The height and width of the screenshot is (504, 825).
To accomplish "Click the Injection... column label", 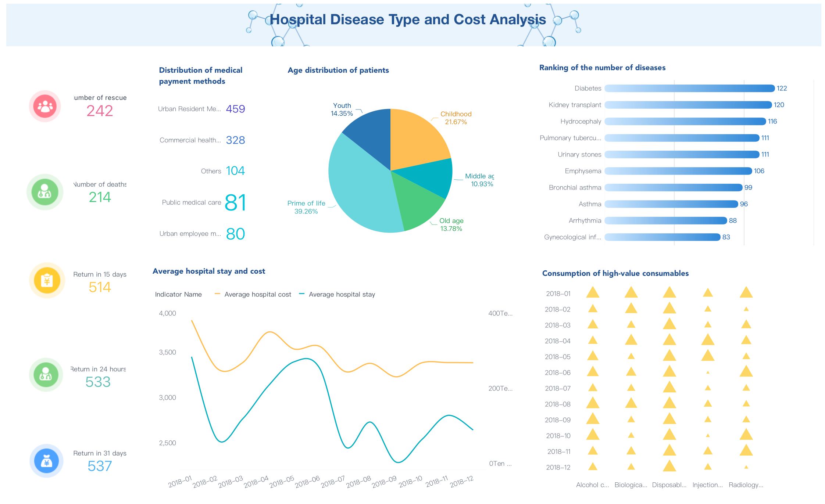I will (x=708, y=485).
